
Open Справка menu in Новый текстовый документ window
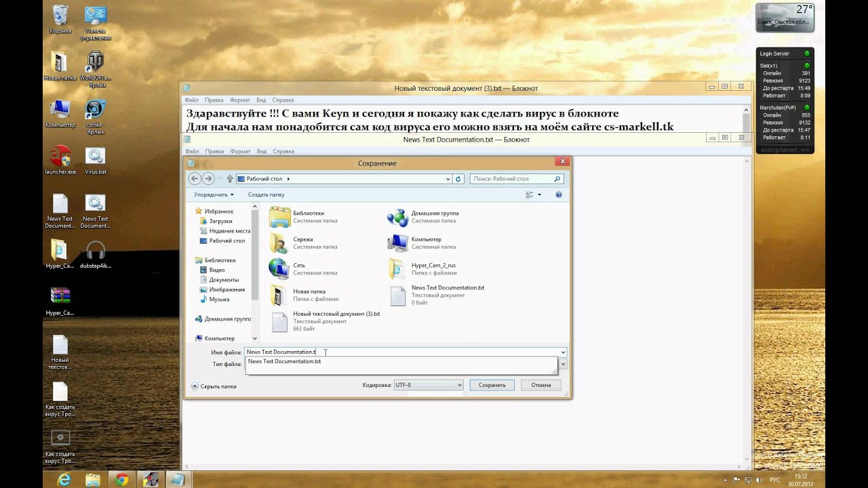coord(283,100)
